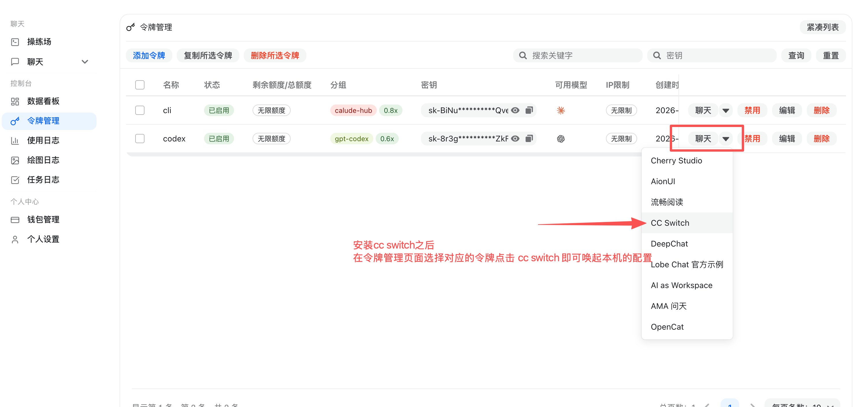Toggle the chat dropdown arrow in codex row
868x407 pixels.
726,139
